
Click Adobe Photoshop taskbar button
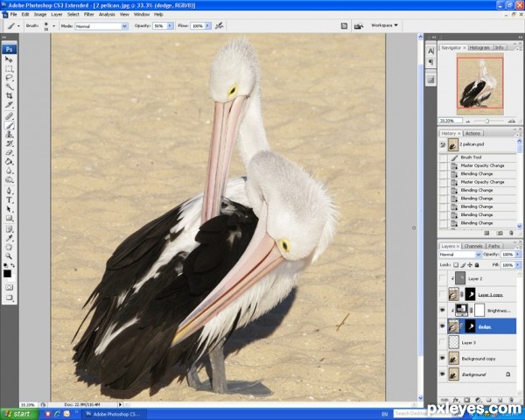click(x=114, y=414)
